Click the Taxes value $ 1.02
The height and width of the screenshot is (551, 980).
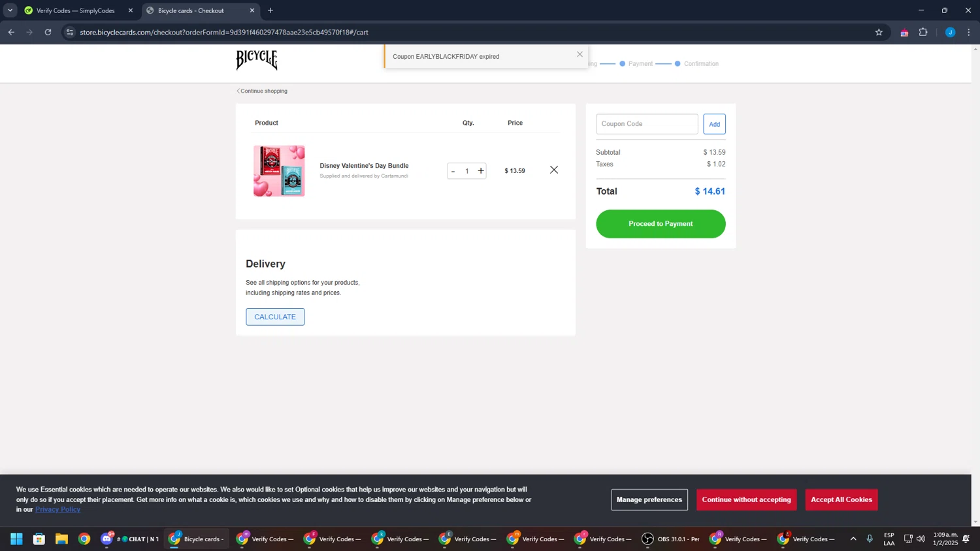pyautogui.click(x=716, y=164)
